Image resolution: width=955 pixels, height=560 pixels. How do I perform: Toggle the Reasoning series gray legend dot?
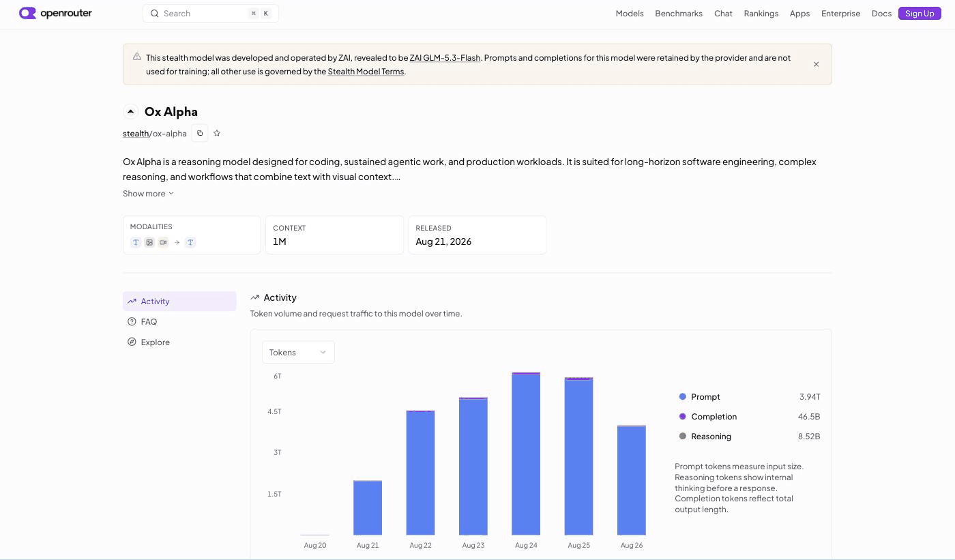683,437
